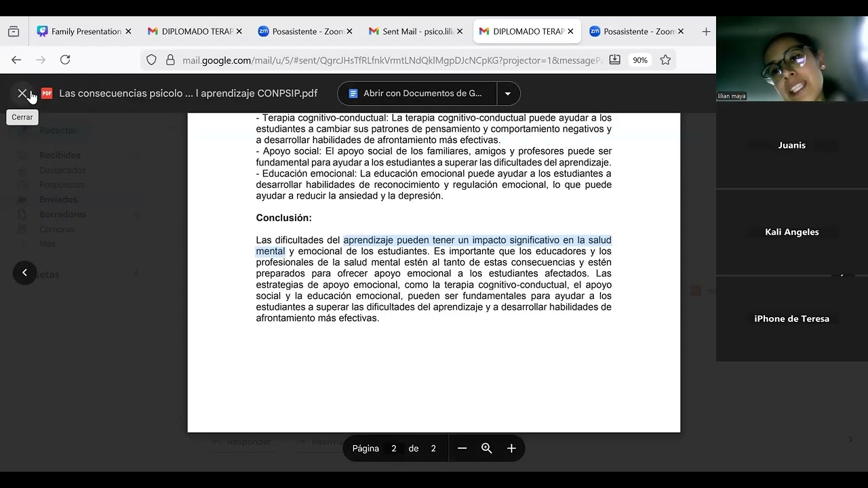Select iPhone de Teresa participant tile
Viewport: 868px width, 488px height.
[792, 319]
